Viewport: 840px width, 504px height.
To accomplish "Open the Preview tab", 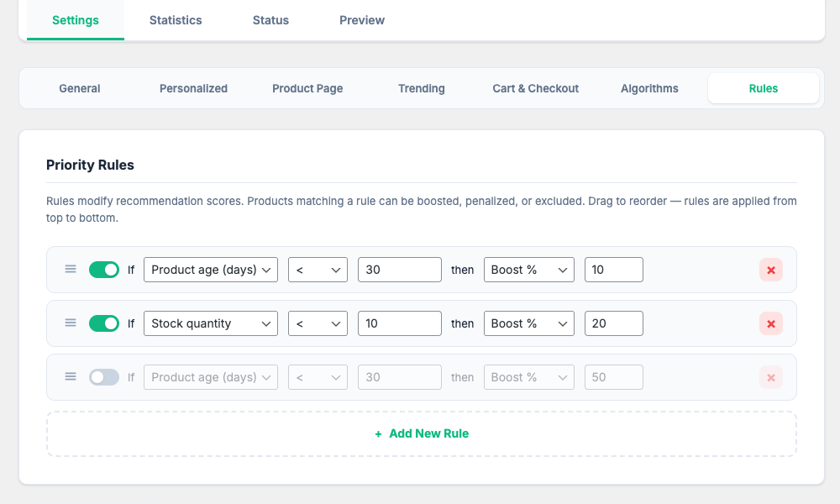I will point(362,20).
